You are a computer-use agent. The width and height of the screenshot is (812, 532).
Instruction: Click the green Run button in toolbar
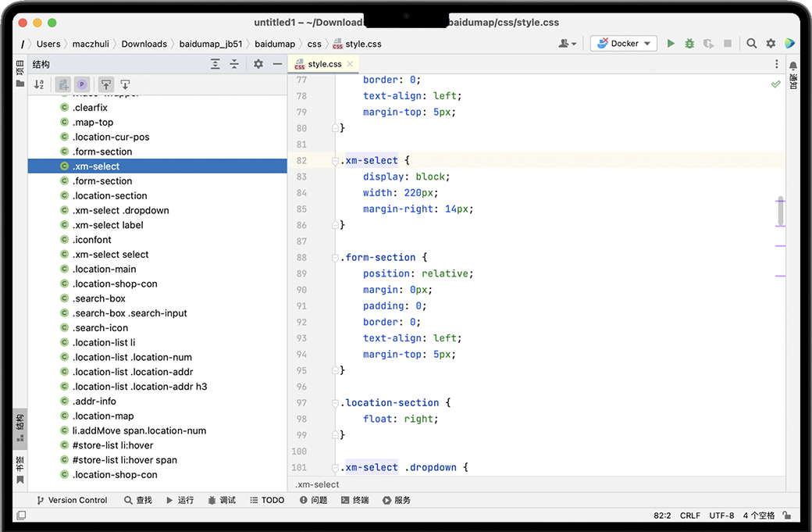tap(671, 44)
